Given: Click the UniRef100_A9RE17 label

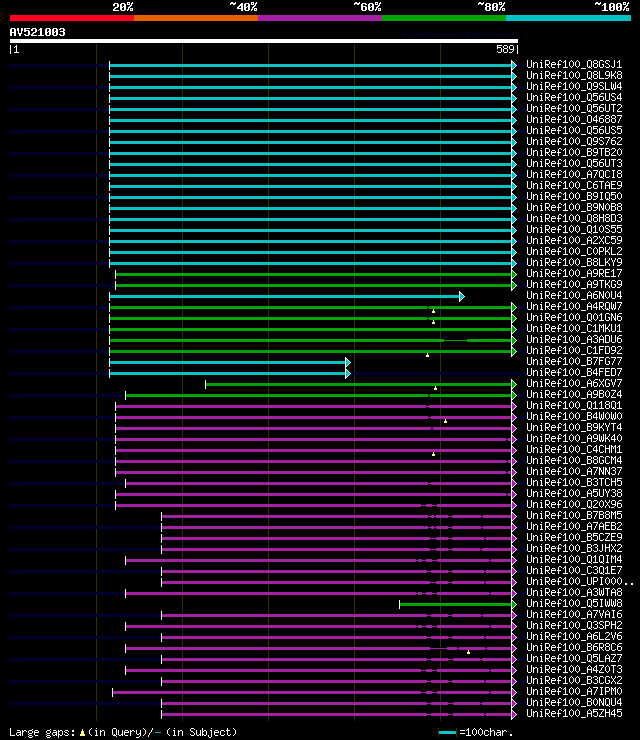Looking at the screenshot, I should [574, 273].
